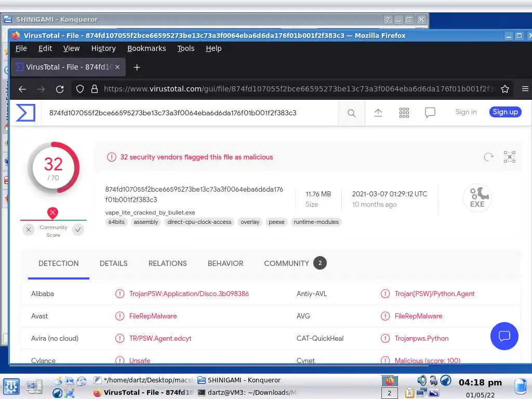The height and width of the screenshot is (399, 532).
Task: Click the volume speaker tray icon
Action: [422, 380]
